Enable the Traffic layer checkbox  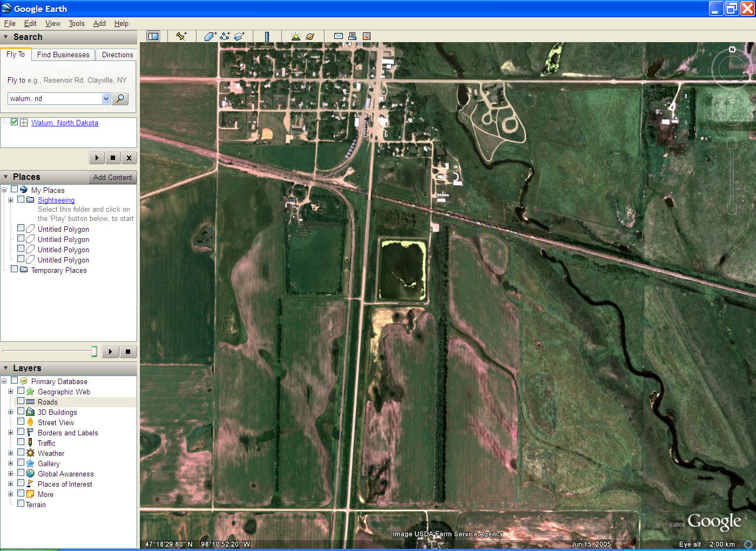click(21, 442)
